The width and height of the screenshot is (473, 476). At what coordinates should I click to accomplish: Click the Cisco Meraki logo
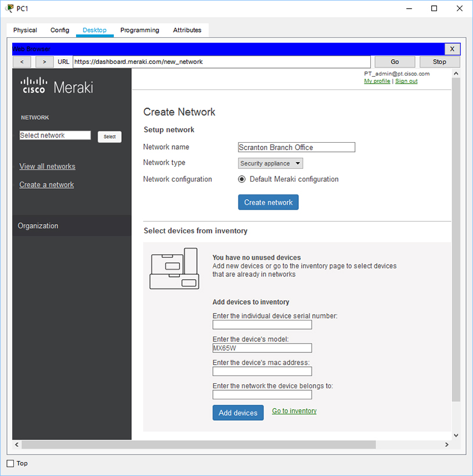tap(57, 86)
